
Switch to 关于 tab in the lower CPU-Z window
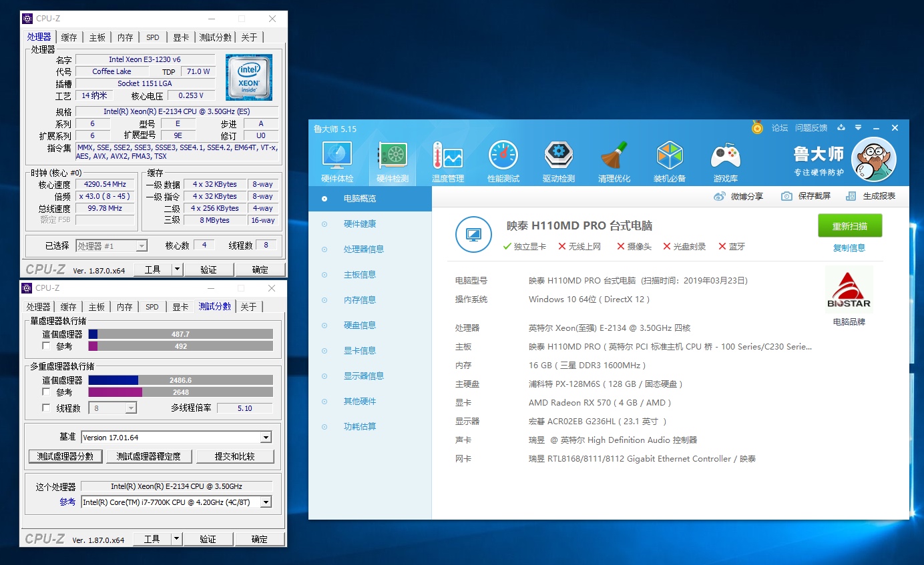point(248,307)
